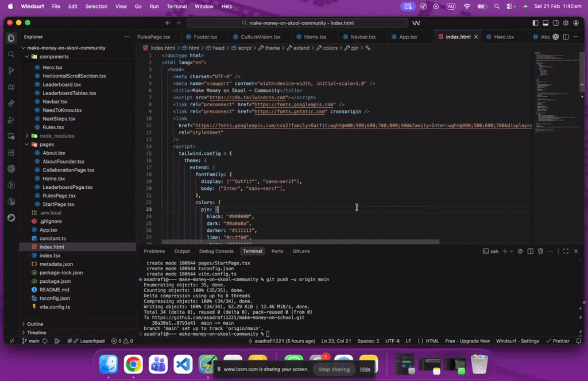
Task: Toggle the bottom panel layout icon
Action: 546,23
